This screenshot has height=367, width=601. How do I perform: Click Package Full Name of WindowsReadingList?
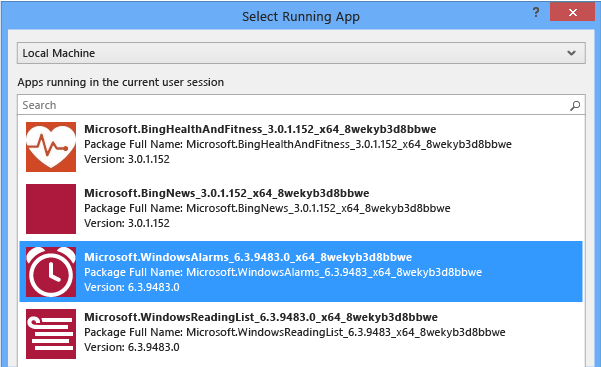[x=295, y=332]
